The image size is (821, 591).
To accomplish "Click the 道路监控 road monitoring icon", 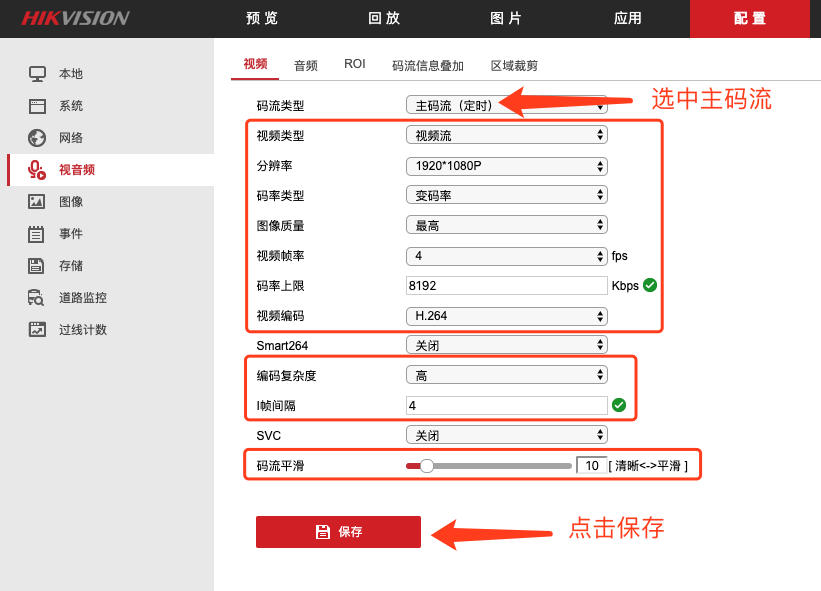I will 37,298.
